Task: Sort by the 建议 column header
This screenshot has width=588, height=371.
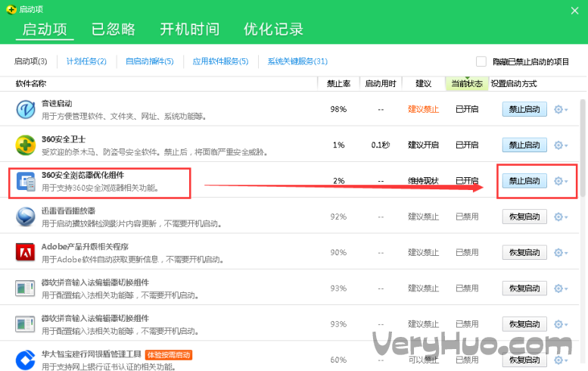Action: pyautogui.click(x=423, y=83)
